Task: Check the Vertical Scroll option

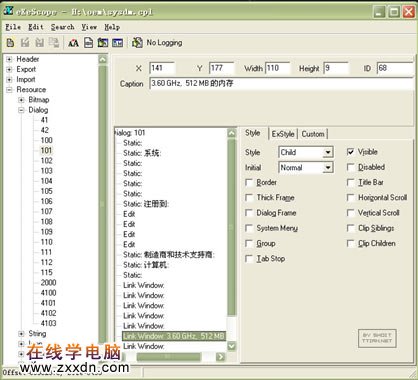Action: pyautogui.click(x=350, y=213)
